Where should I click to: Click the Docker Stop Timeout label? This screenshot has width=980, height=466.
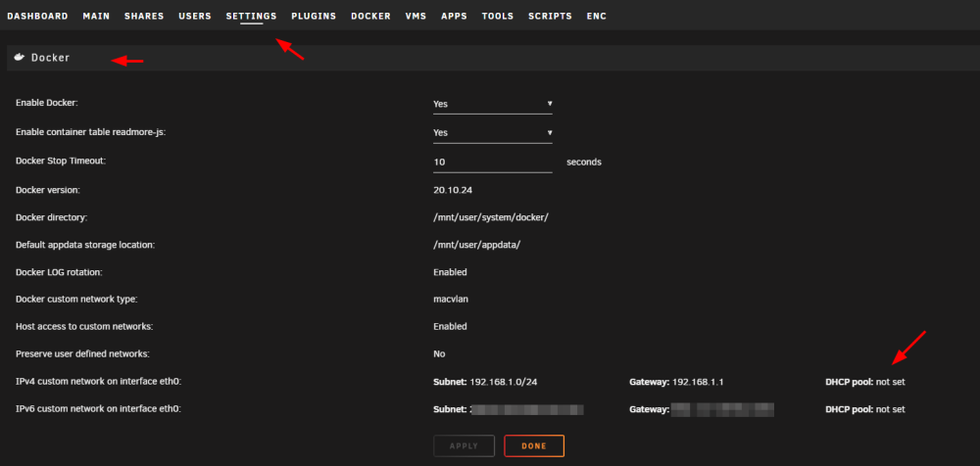(61, 161)
